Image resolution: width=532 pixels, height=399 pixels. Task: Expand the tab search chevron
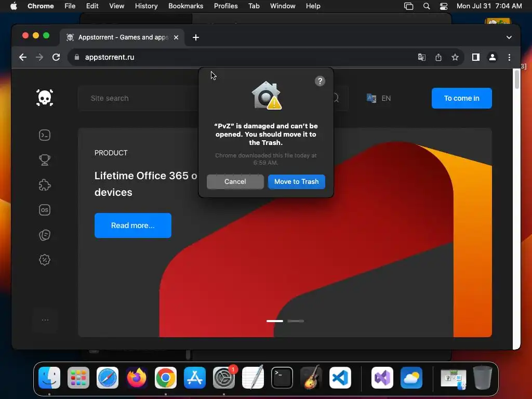pos(509,37)
